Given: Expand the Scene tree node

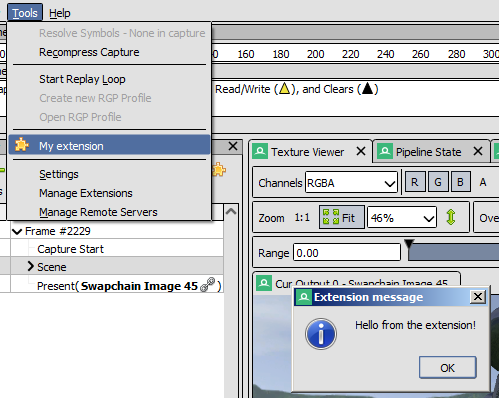Looking at the screenshot, I should [31, 266].
